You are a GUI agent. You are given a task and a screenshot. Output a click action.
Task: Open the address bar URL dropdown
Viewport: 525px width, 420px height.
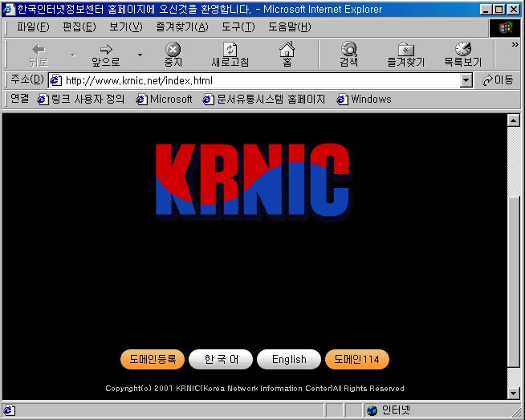point(466,80)
